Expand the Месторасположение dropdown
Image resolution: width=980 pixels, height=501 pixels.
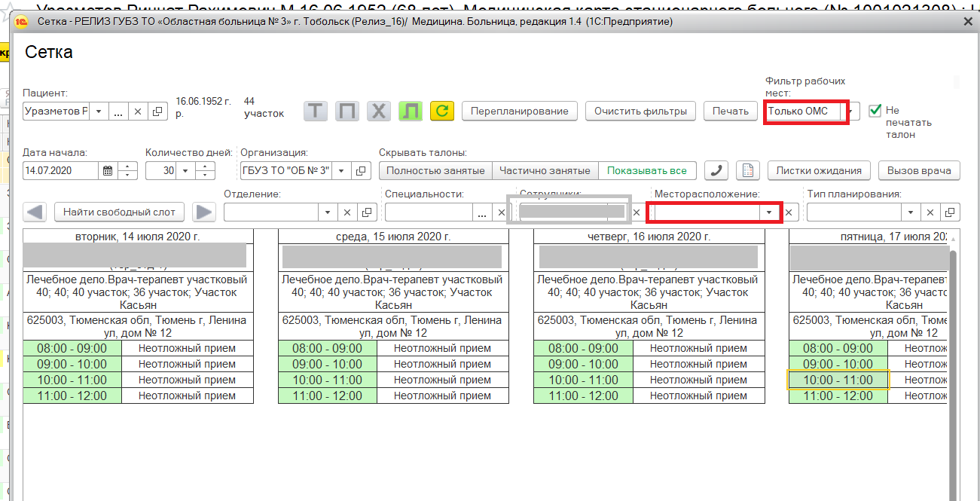768,213
